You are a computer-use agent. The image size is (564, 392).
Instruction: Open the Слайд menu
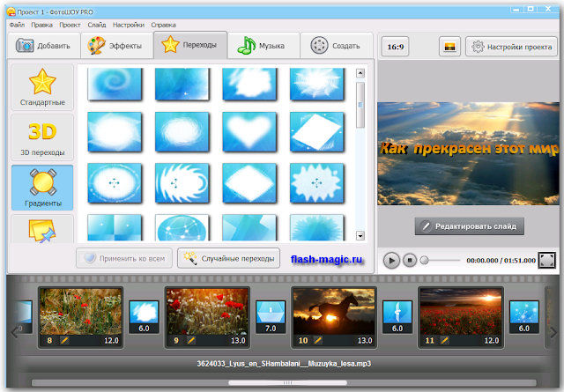click(x=97, y=25)
